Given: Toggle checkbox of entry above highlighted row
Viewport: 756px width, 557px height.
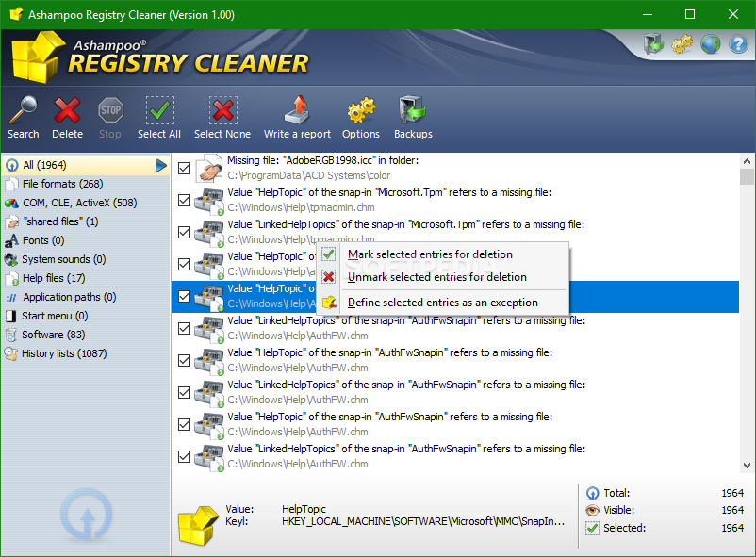Looking at the screenshot, I should pyautogui.click(x=184, y=264).
